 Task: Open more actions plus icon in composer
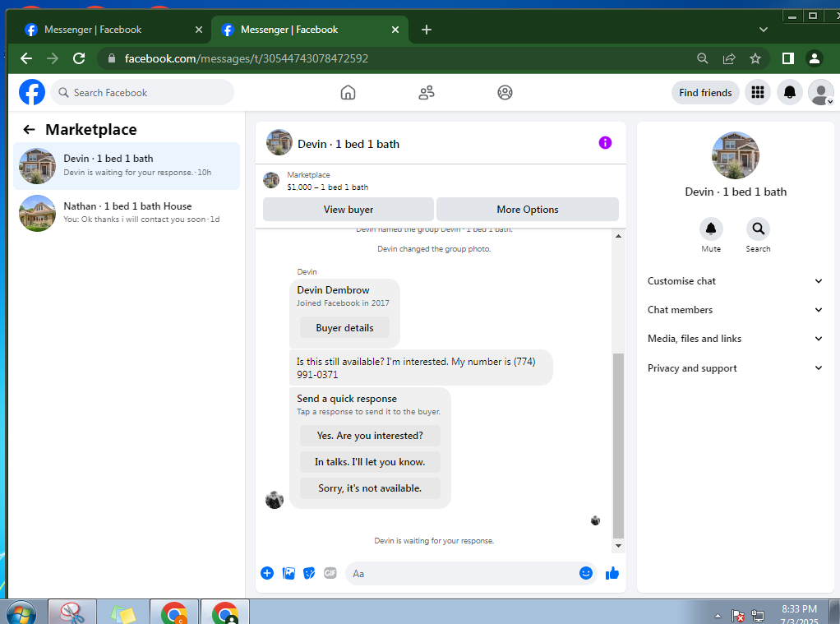[x=267, y=573]
